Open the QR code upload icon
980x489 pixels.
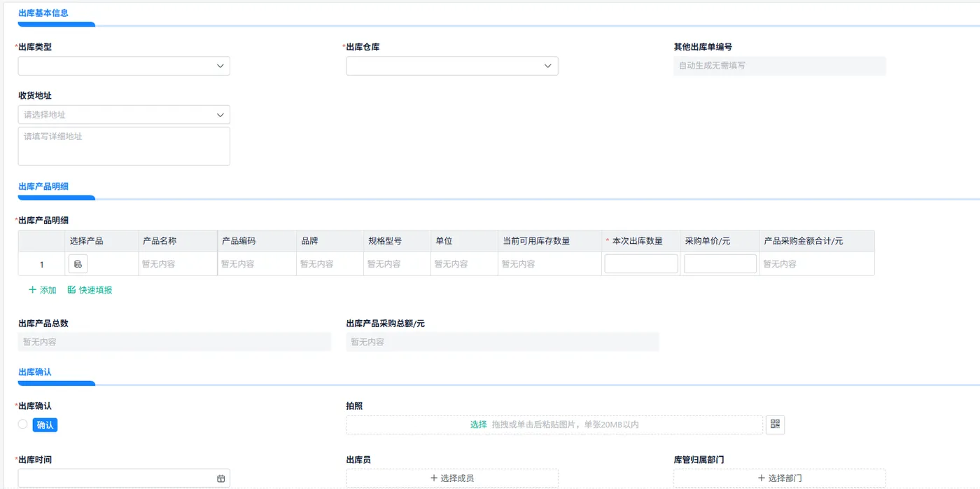(776, 425)
